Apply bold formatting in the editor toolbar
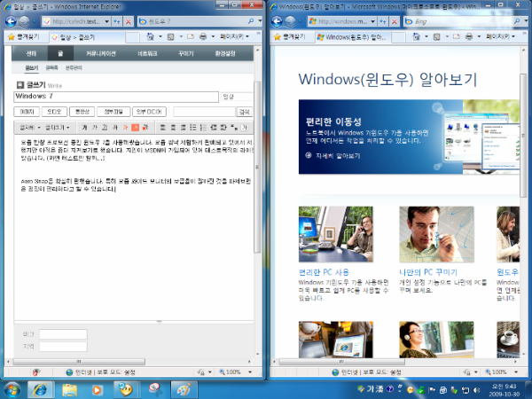 [x=84, y=127]
